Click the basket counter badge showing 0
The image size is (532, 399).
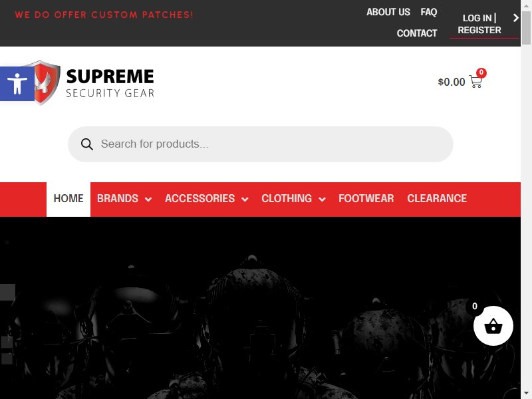(474, 307)
